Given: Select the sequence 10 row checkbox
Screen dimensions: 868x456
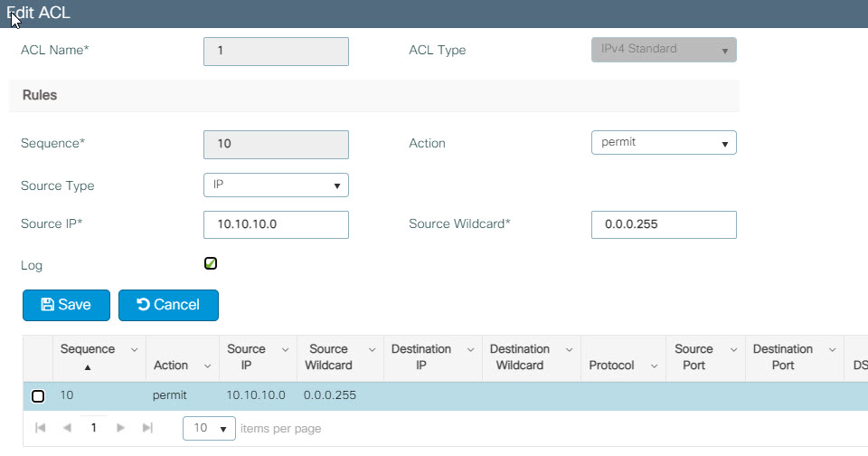Looking at the screenshot, I should (x=38, y=396).
